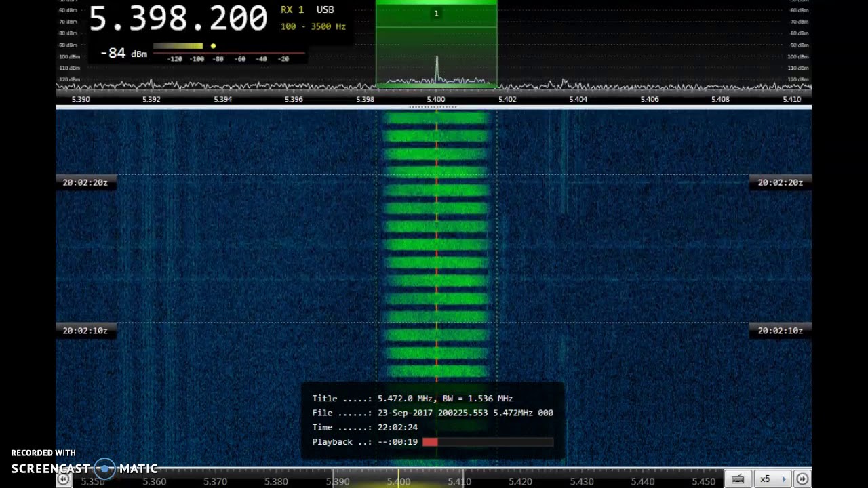The width and height of the screenshot is (868, 488).
Task: Click the red center carrier line in waterfall
Action: (437, 247)
